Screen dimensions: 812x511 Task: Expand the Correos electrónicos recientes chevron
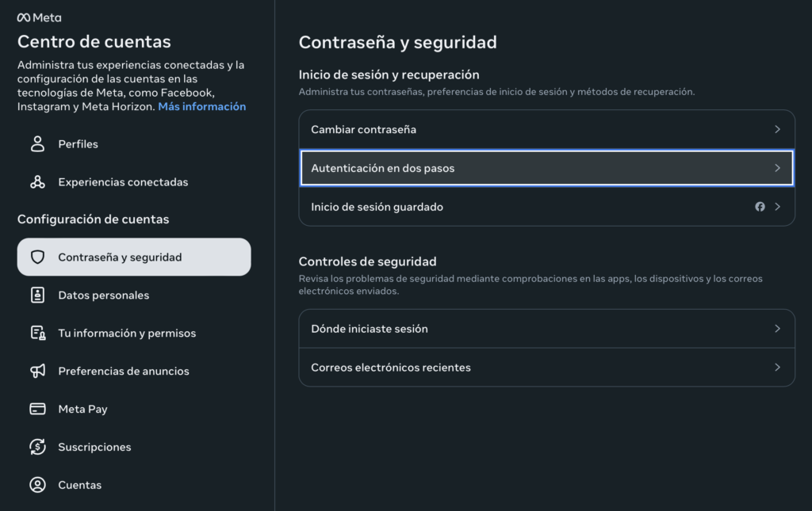777,368
